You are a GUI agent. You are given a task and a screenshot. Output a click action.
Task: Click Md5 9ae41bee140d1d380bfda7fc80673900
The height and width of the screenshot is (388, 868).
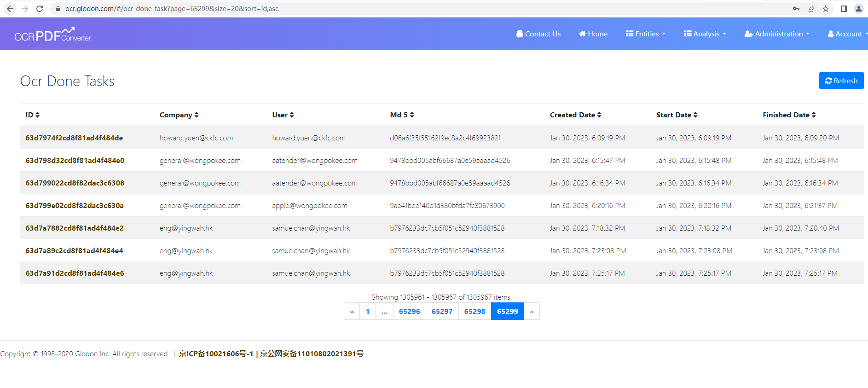coord(447,205)
